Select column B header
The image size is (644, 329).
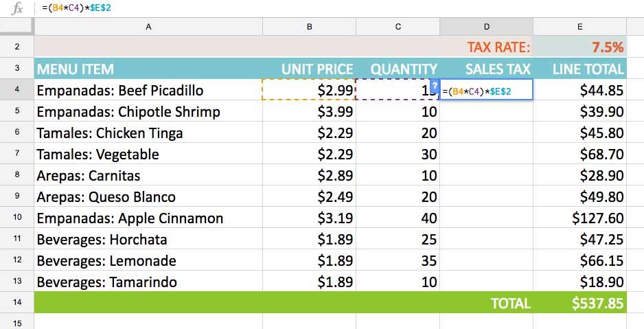point(309,27)
